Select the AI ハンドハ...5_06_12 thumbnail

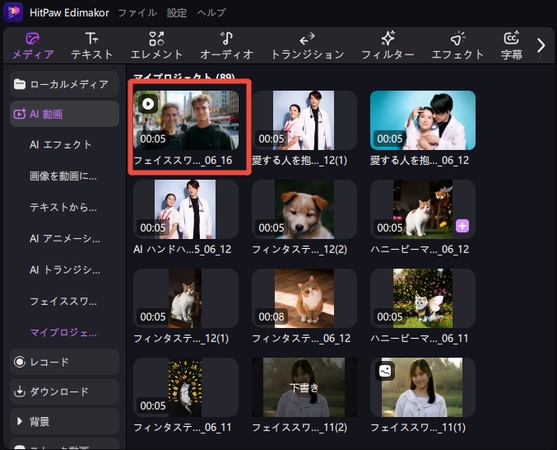point(186,209)
